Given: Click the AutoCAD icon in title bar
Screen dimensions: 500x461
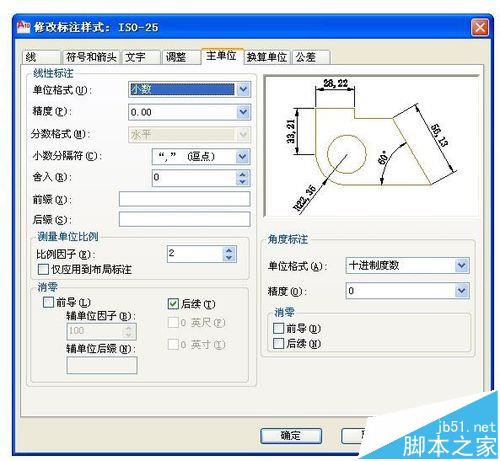Looking at the screenshot, I should click(x=24, y=27).
